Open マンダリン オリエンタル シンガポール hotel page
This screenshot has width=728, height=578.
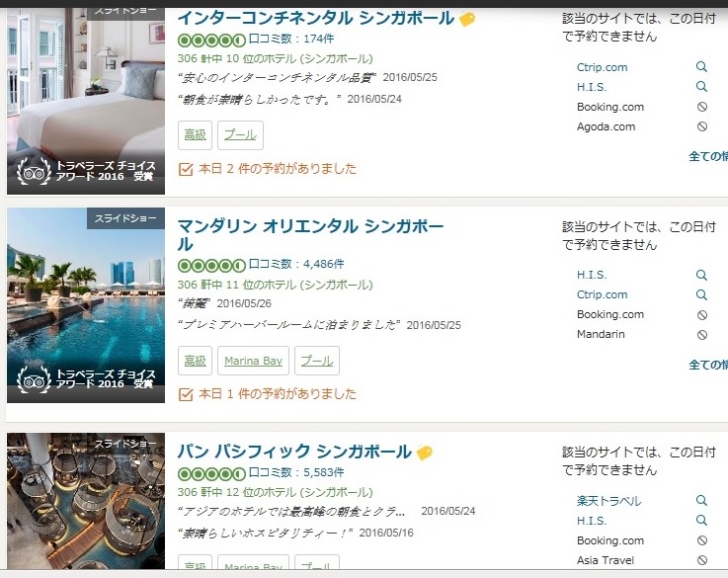click(x=310, y=235)
